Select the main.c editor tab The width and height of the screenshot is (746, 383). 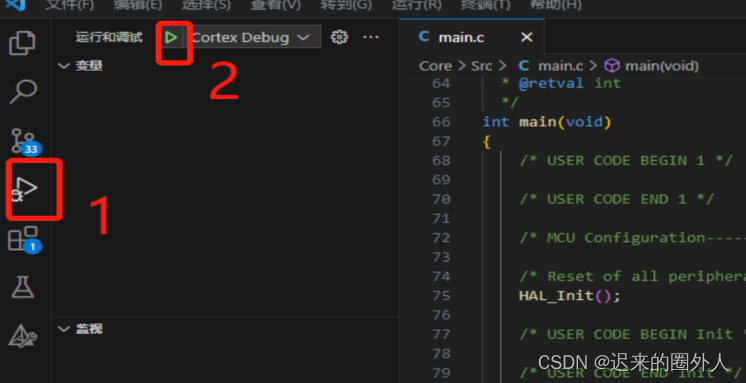[472, 37]
